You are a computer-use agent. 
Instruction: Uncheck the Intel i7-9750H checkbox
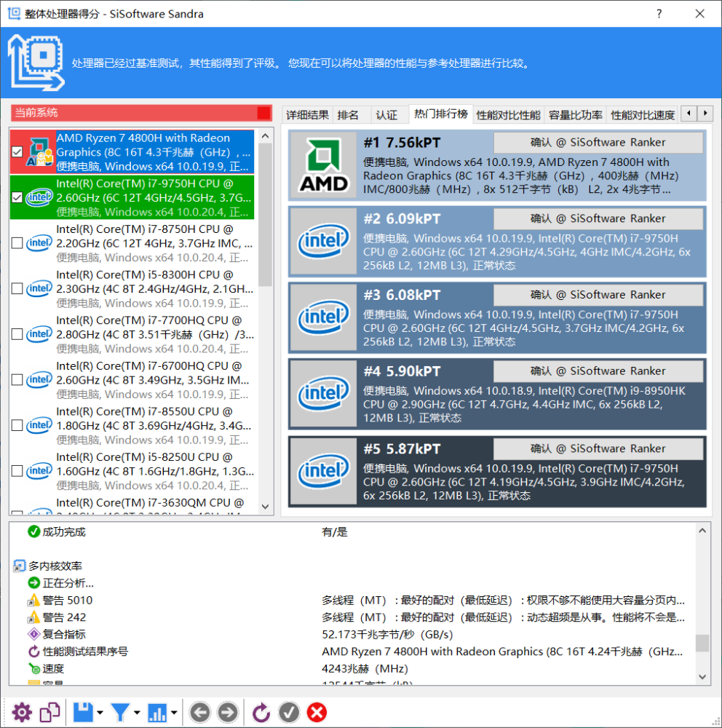pyautogui.click(x=17, y=197)
